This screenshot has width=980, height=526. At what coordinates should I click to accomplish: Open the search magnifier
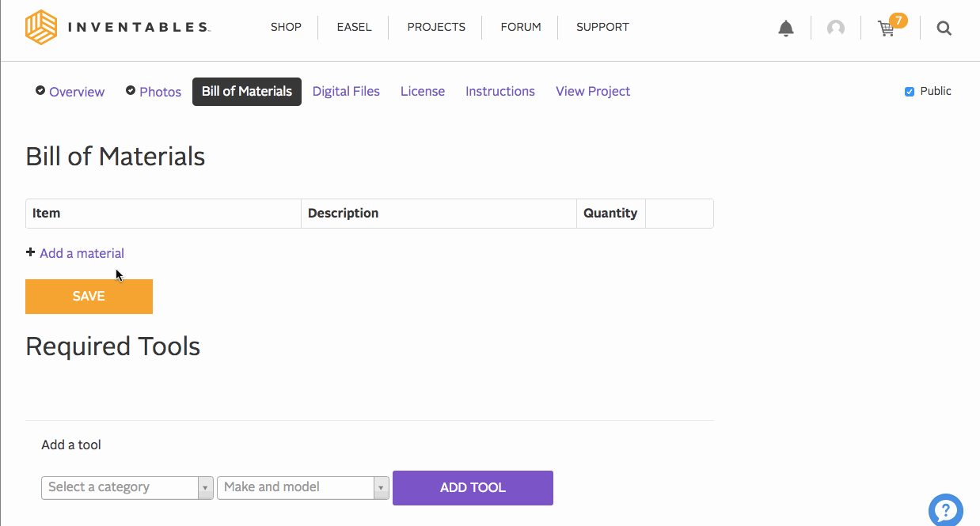click(x=944, y=28)
